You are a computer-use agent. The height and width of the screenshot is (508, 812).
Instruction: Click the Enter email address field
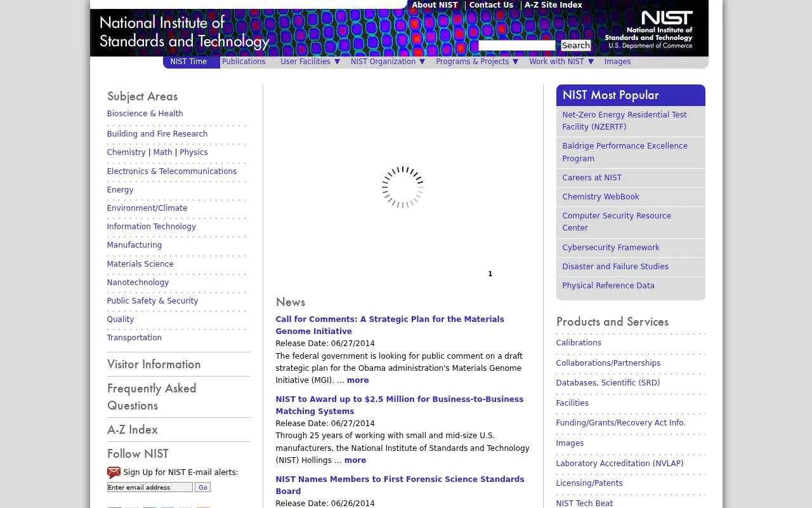(150, 487)
